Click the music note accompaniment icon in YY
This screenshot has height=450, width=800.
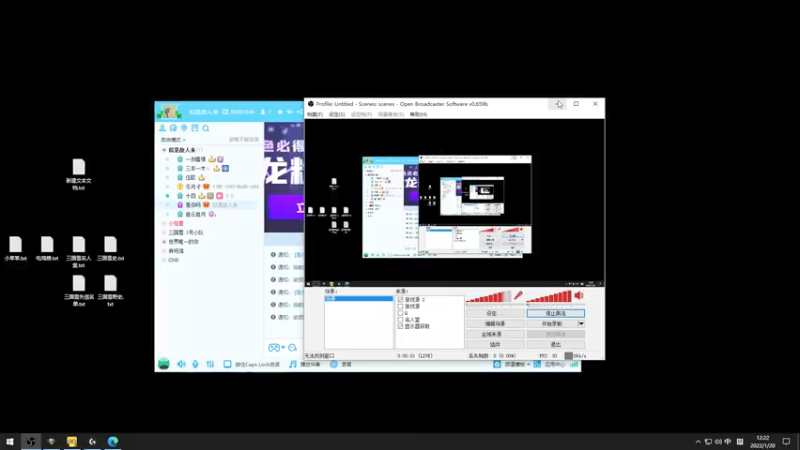click(x=292, y=364)
